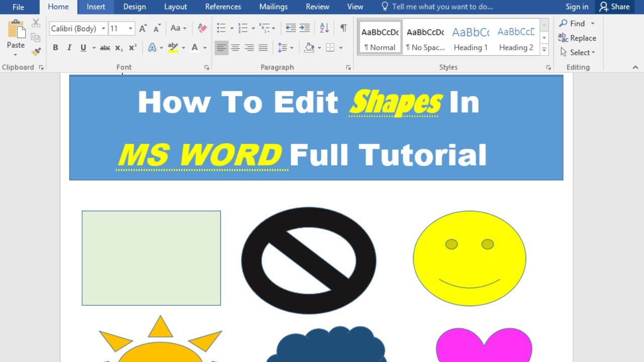
Task: Click the Cut scissors icon
Action: pyautogui.click(x=36, y=23)
